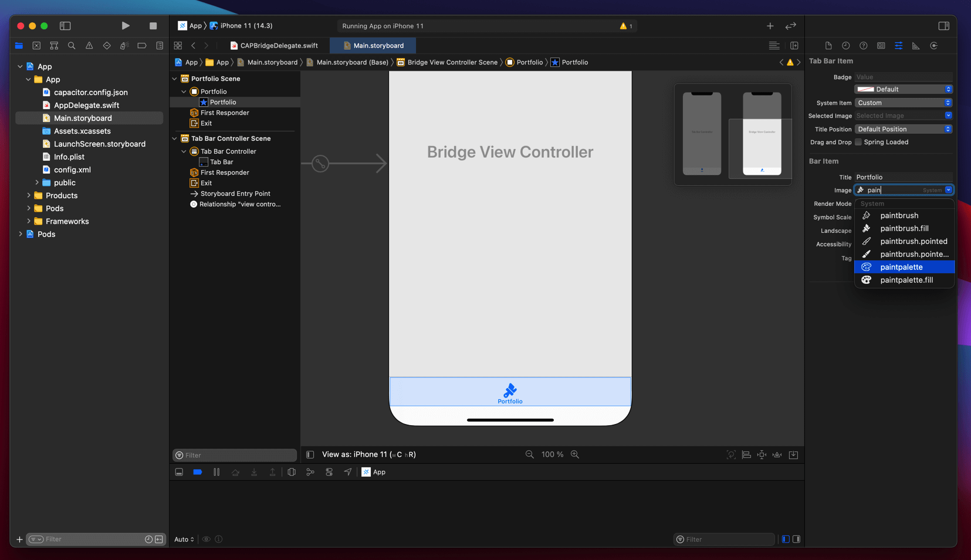971x560 pixels.
Task: Open the breakpoint navigator icon
Action: click(x=142, y=46)
